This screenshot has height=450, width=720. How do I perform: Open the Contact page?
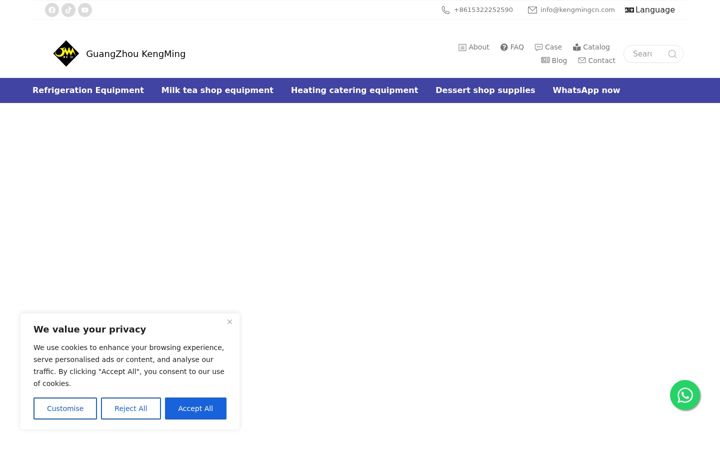pos(596,60)
